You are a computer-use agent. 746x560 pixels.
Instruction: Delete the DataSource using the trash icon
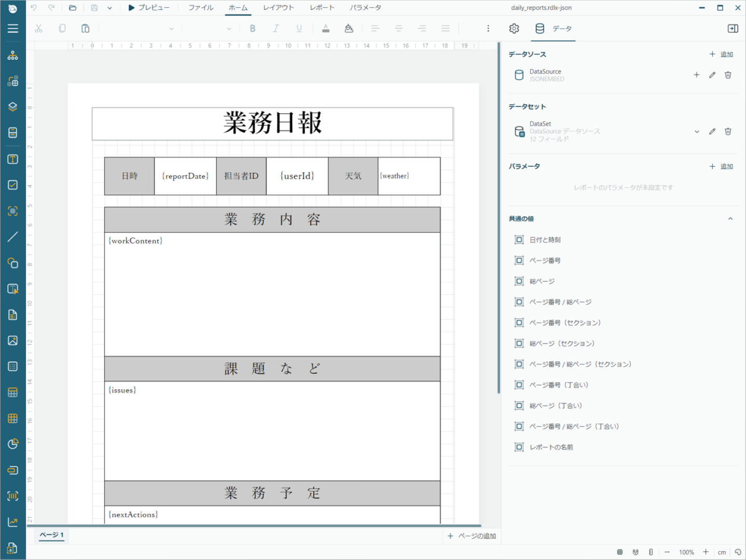(728, 75)
